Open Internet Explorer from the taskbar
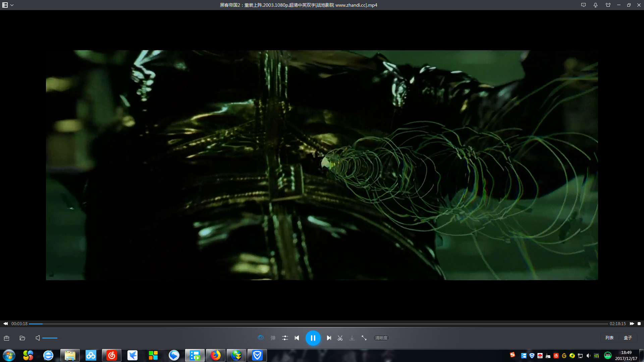644x362 pixels. pyautogui.click(x=48, y=355)
